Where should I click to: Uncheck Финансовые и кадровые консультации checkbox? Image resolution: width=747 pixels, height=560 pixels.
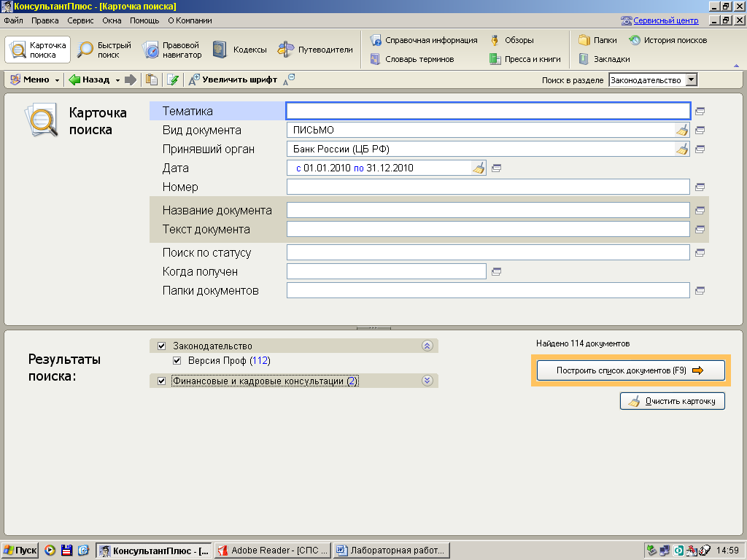click(161, 381)
